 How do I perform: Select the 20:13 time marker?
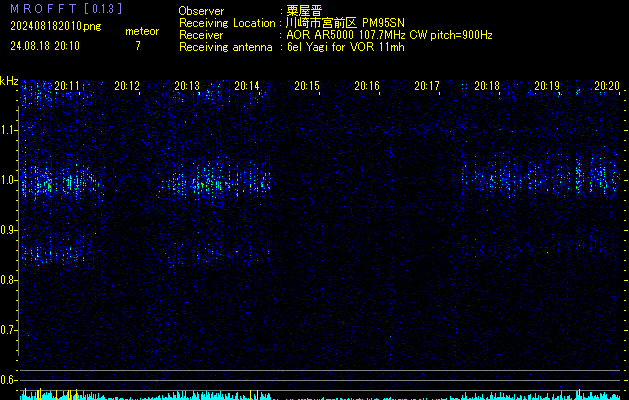click(x=187, y=87)
